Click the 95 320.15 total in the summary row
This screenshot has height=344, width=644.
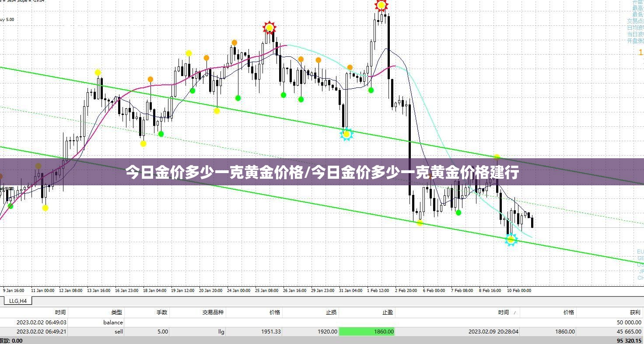(629, 341)
